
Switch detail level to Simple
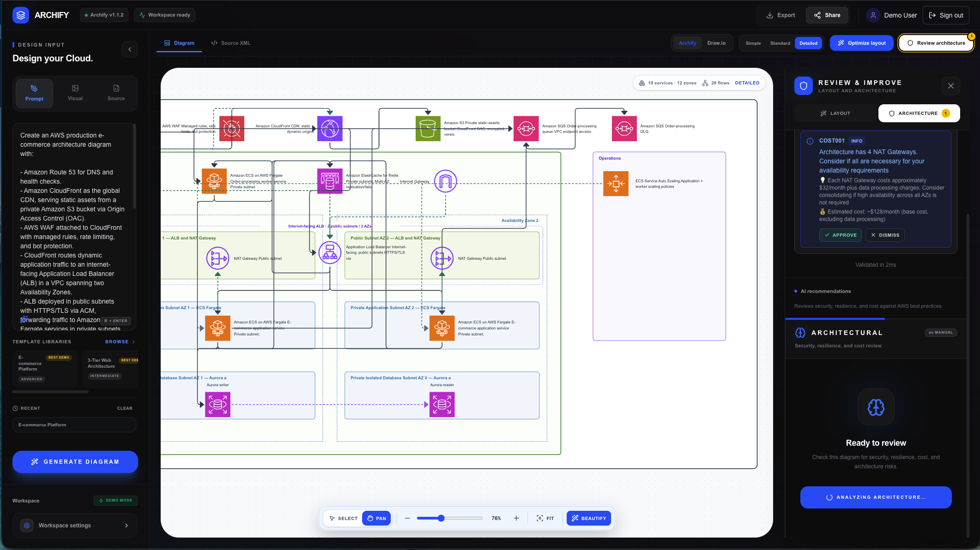(x=753, y=43)
